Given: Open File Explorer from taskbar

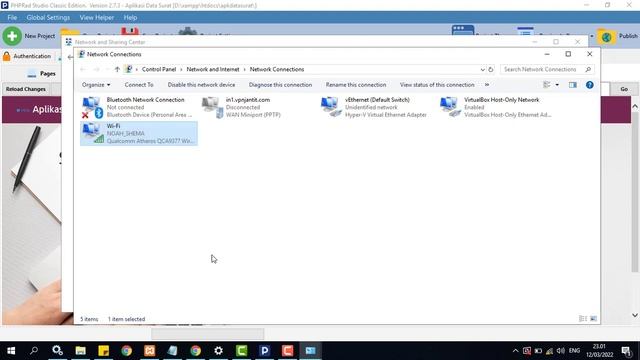Looking at the screenshot, I should [x=80, y=351].
